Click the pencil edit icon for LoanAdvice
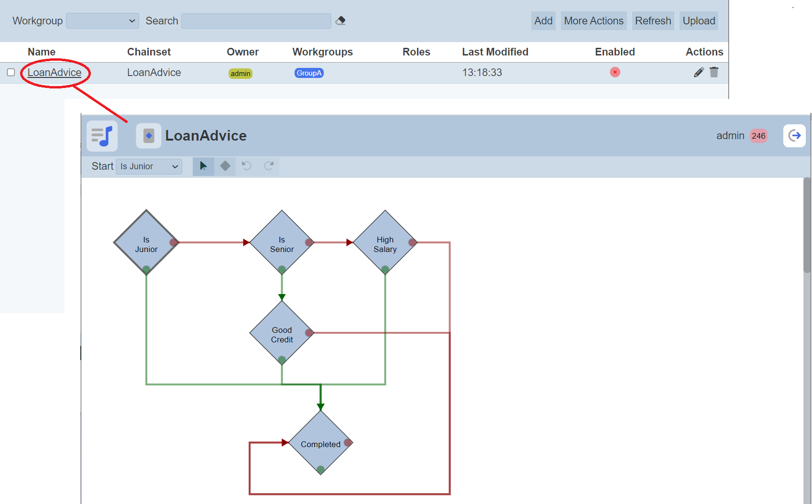812x504 pixels. [699, 72]
